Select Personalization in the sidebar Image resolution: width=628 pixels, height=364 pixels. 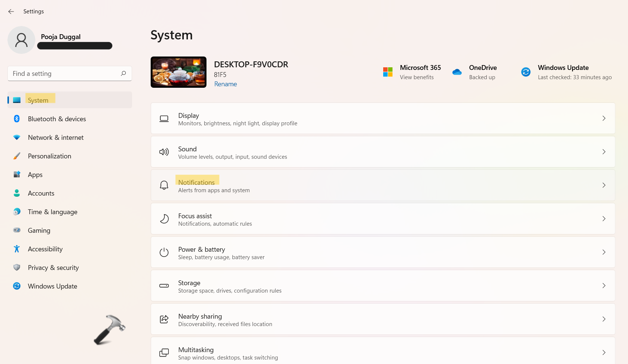(x=49, y=156)
